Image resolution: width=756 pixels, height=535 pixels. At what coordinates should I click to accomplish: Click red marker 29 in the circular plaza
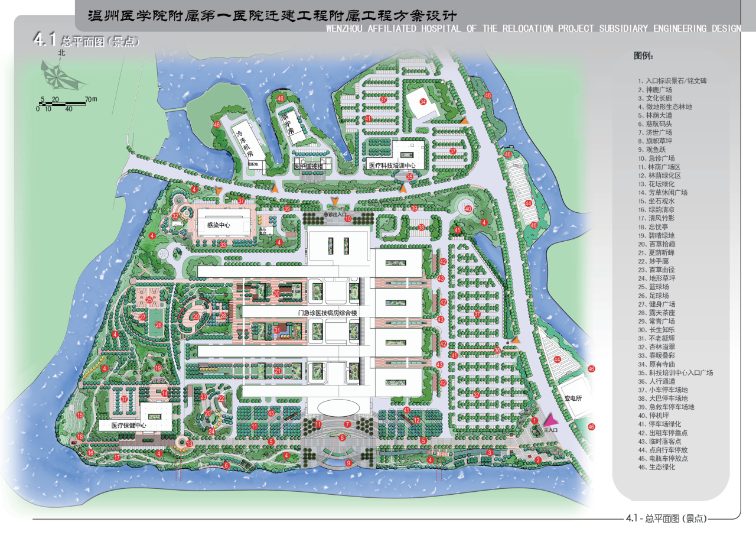pos(195,316)
